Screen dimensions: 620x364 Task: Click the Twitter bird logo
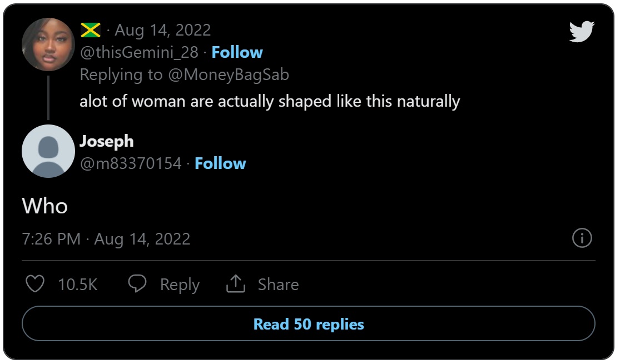click(582, 32)
